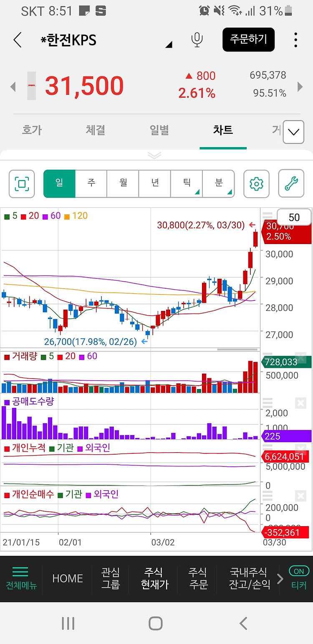Tap the high marker 30,800(2.27%, 03/30)
This screenshot has height=644, width=313.
tap(201, 225)
